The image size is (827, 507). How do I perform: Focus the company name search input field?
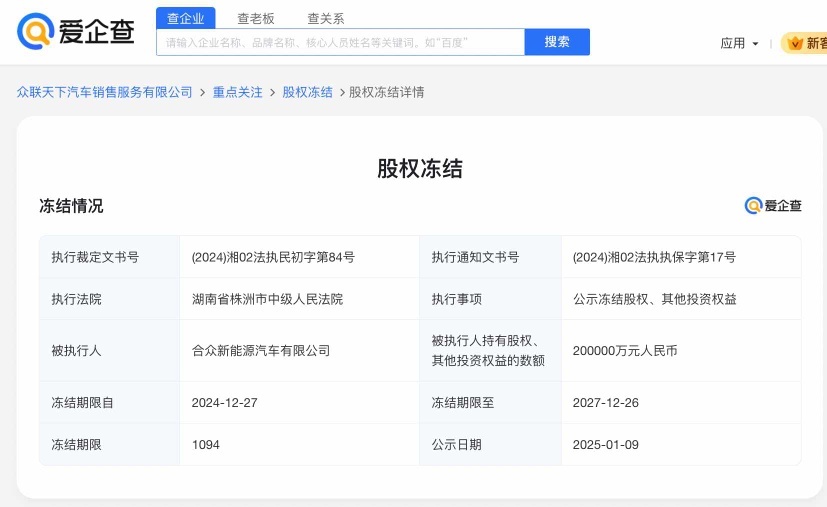click(x=341, y=42)
